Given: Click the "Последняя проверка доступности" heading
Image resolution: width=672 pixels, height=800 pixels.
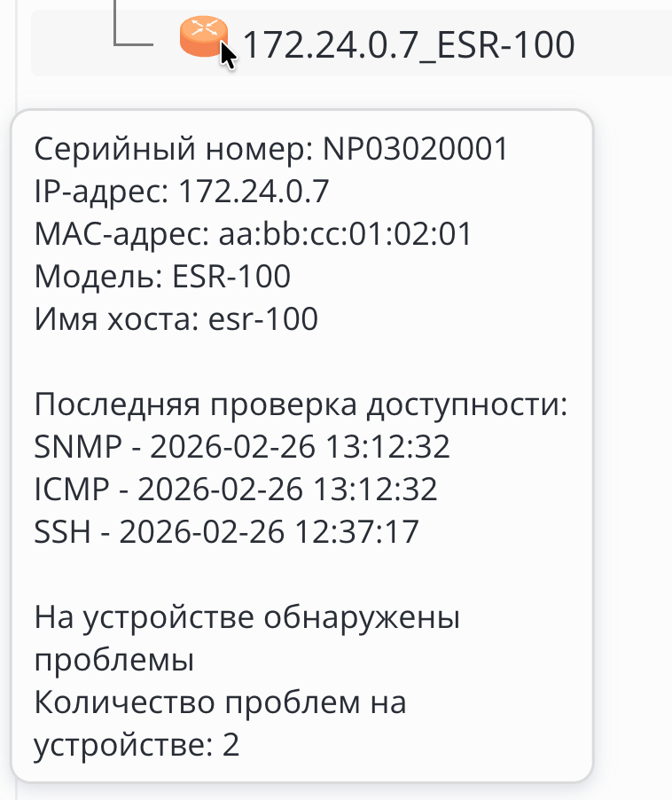Looking at the screenshot, I should [x=301, y=405].
